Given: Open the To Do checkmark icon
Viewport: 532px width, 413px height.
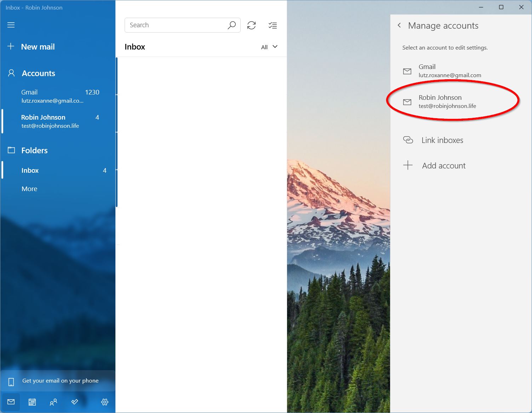Looking at the screenshot, I should pos(75,402).
